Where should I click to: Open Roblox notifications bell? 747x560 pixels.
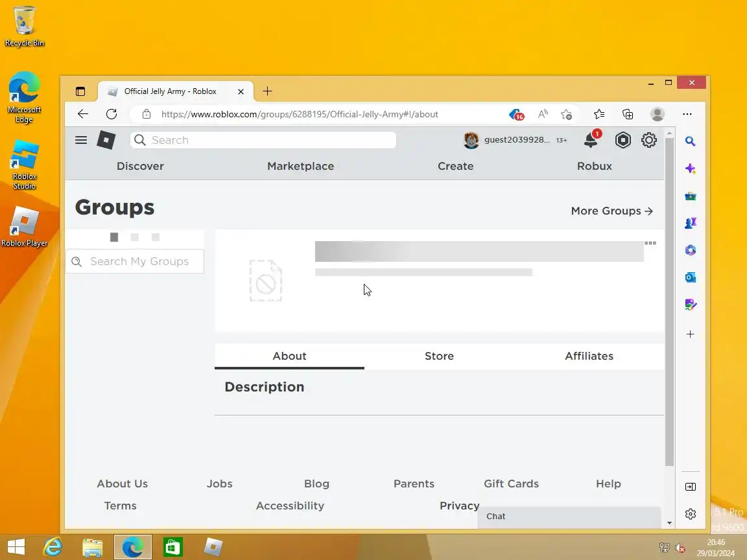point(591,140)
